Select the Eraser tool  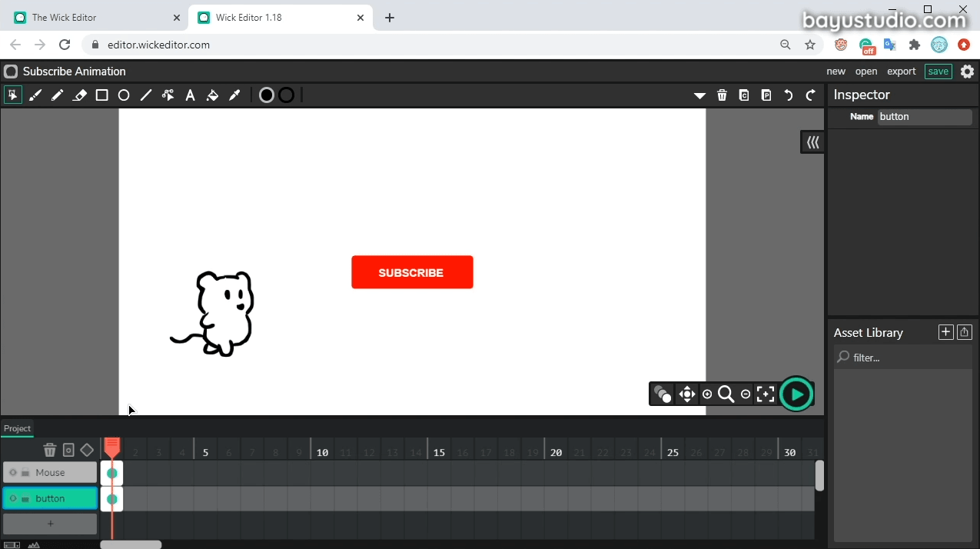click(x=79, y=95)
